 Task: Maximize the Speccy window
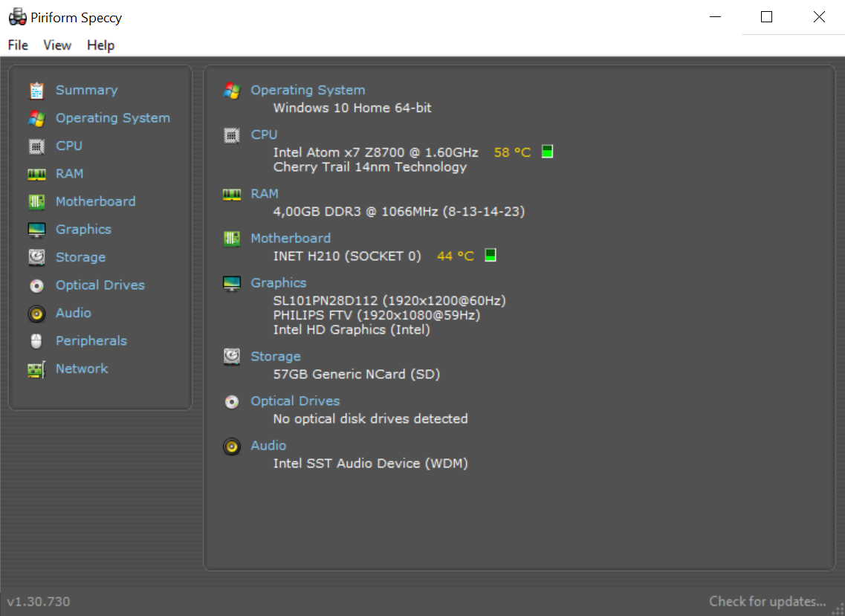coord(766,17)
